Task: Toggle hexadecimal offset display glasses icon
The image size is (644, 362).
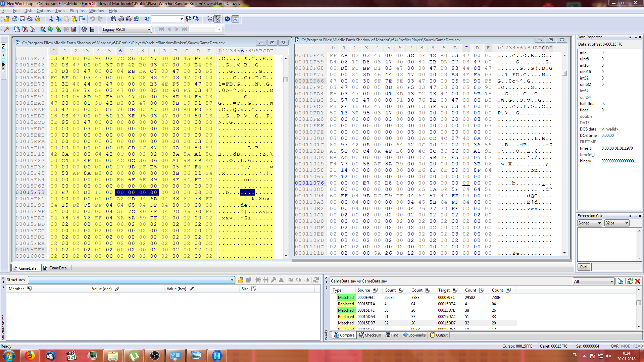Action: tap(217, 19)
